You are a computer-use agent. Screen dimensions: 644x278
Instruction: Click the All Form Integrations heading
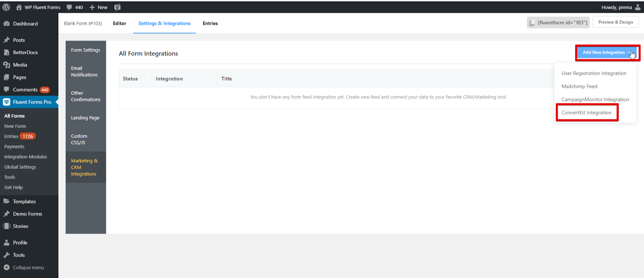click(x=149, y=54)
